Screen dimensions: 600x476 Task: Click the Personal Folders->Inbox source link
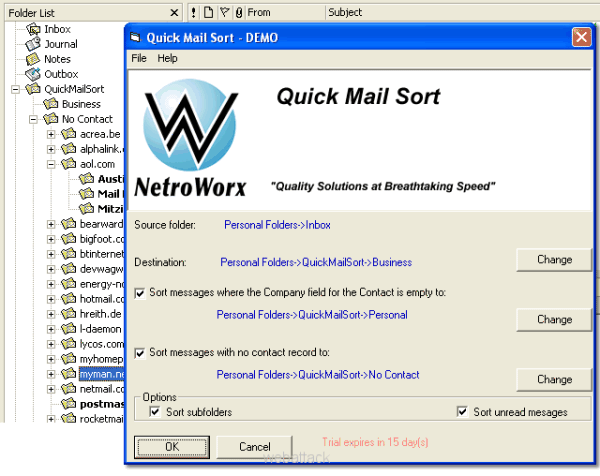[x=277, y=225]
